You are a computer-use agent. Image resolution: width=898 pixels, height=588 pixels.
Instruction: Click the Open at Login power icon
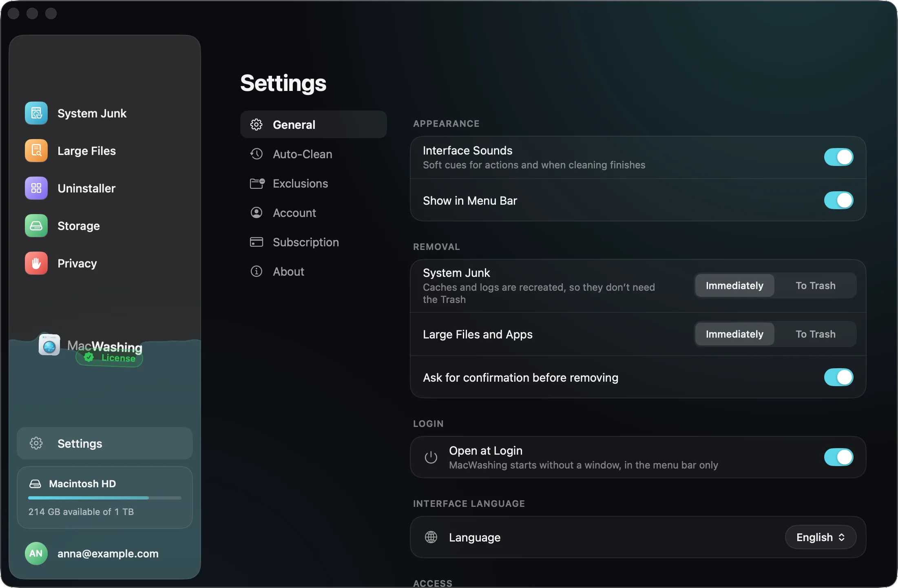click(431, 458)
